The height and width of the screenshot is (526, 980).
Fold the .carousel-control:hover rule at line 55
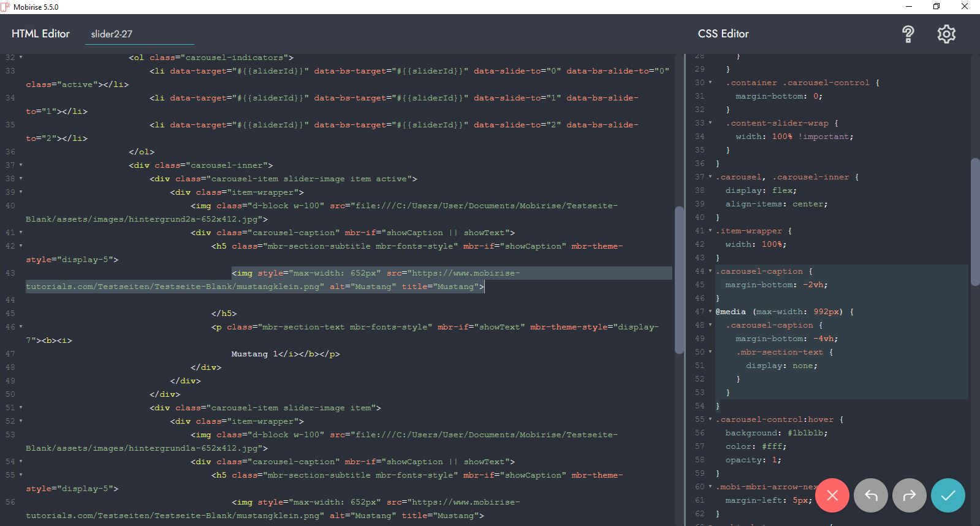coord(710,419)
